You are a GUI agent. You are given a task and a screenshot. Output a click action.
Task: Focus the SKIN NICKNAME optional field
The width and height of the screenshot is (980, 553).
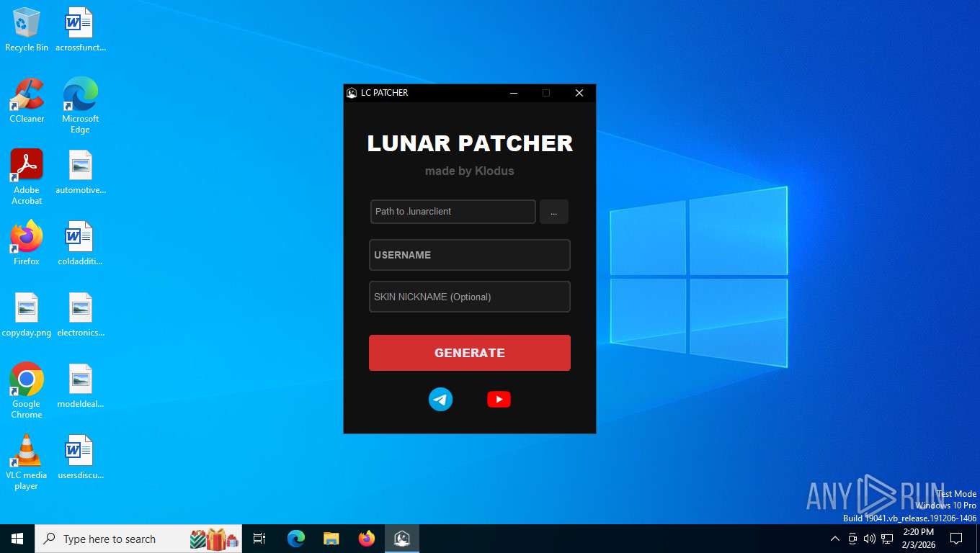470,297
